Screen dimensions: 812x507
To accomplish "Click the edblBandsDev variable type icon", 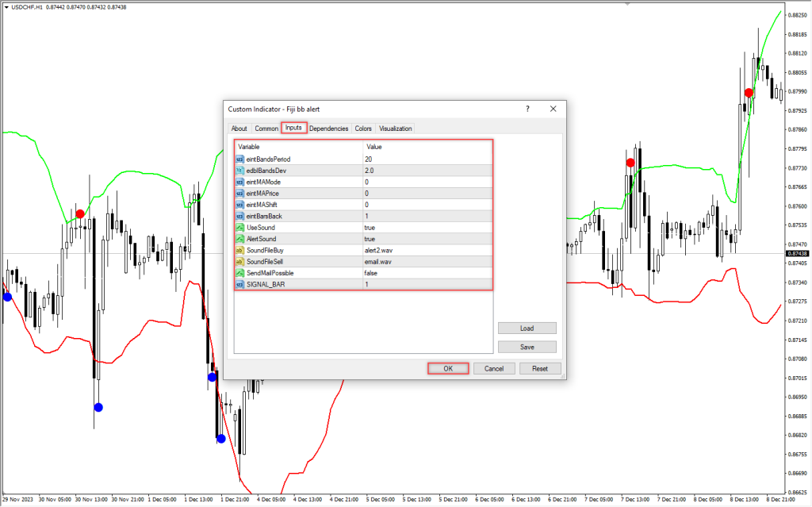I will (239, 171).
